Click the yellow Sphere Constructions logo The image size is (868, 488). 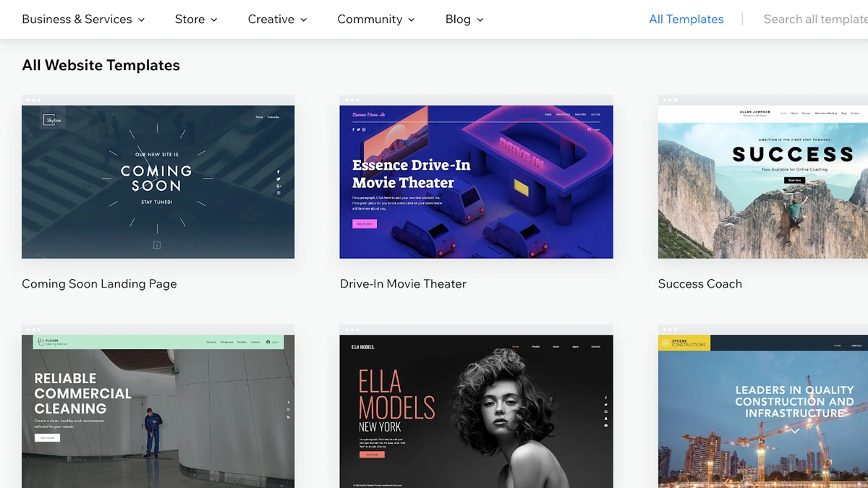tap(684, 343)
